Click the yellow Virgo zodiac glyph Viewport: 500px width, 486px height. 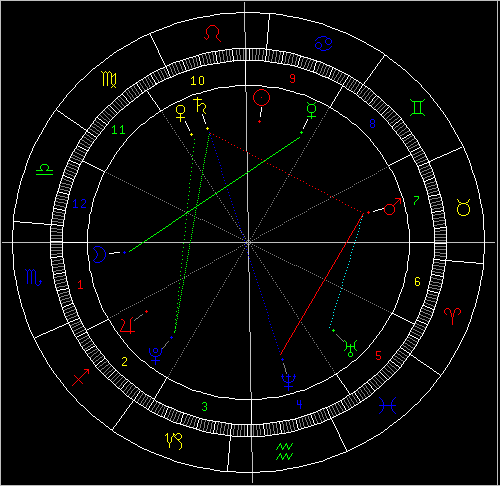tap(109, 79)
